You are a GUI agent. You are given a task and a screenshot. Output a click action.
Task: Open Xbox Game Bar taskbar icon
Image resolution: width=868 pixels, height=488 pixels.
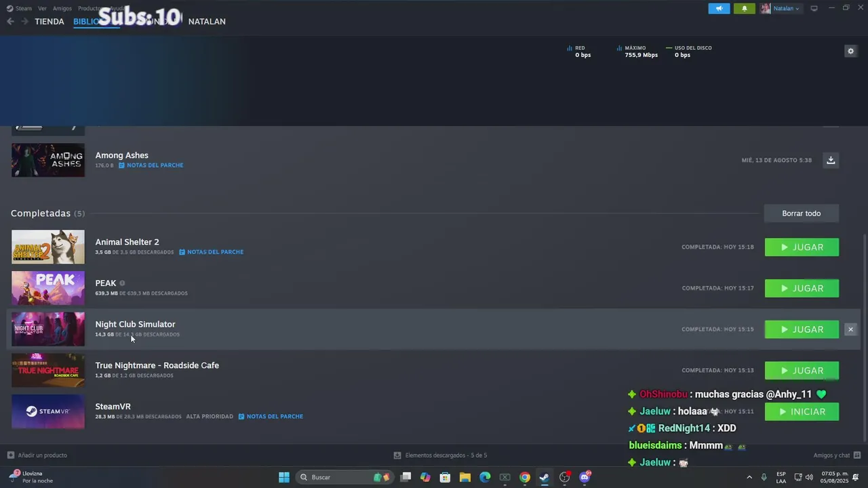pyautogui.click(x=505, y=477)
